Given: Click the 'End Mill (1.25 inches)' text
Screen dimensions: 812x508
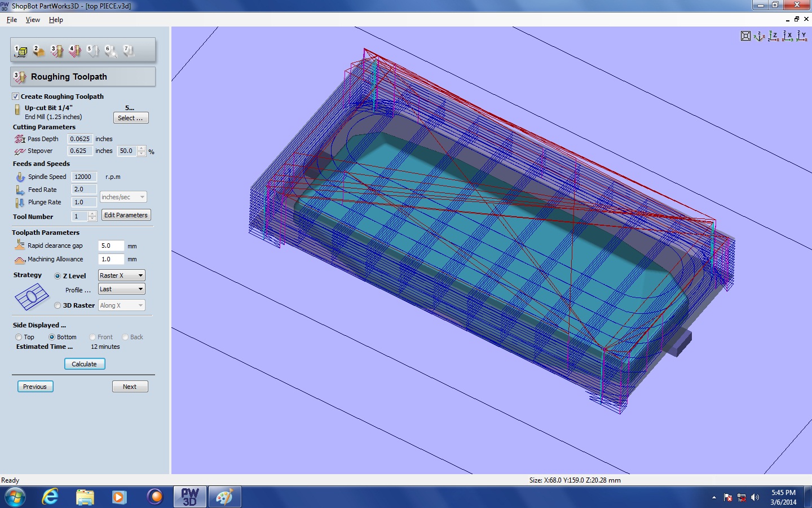Looking at the screenshot, I should [53, 117].
